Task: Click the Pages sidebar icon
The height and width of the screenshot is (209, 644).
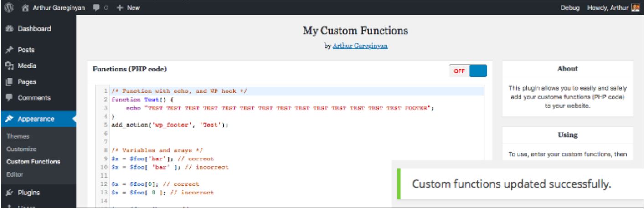Action: (9, 82)
